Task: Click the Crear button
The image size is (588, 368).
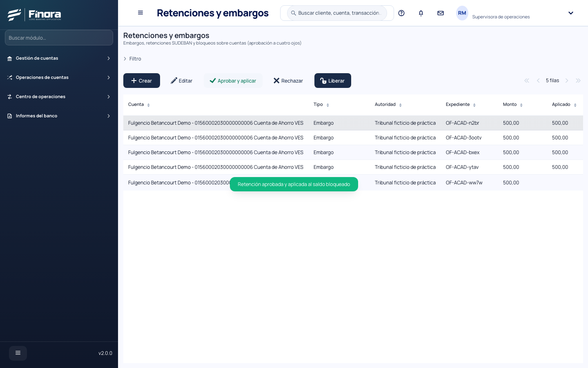Action: pos(142,81)
